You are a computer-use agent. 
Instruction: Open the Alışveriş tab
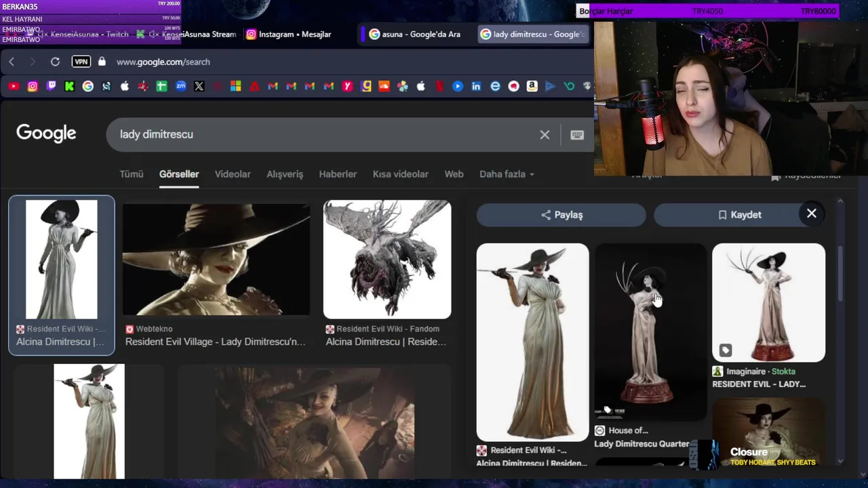[285, 174]
